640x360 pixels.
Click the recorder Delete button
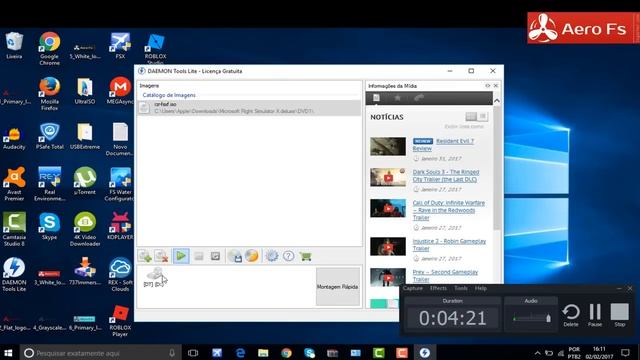point(571,315)
